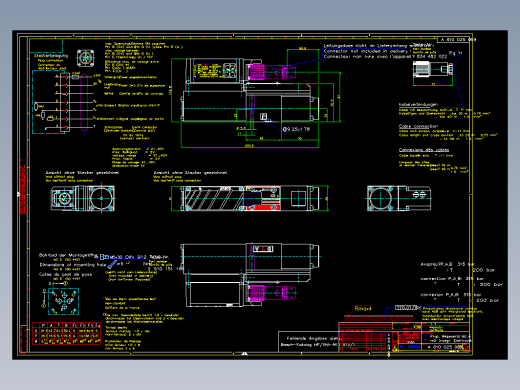Click the "Anschluß P,A,B 315 bar" pressure note

tap(448, 264)
